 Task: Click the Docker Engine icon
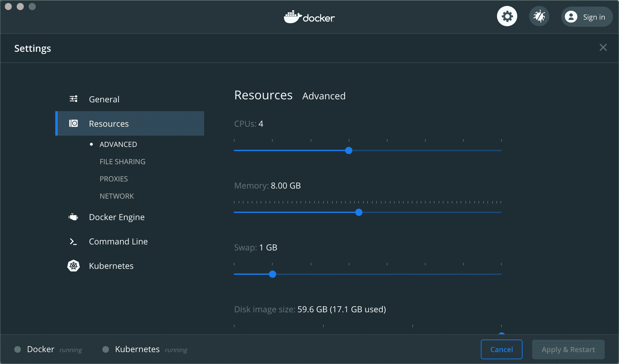click(73, 217)
